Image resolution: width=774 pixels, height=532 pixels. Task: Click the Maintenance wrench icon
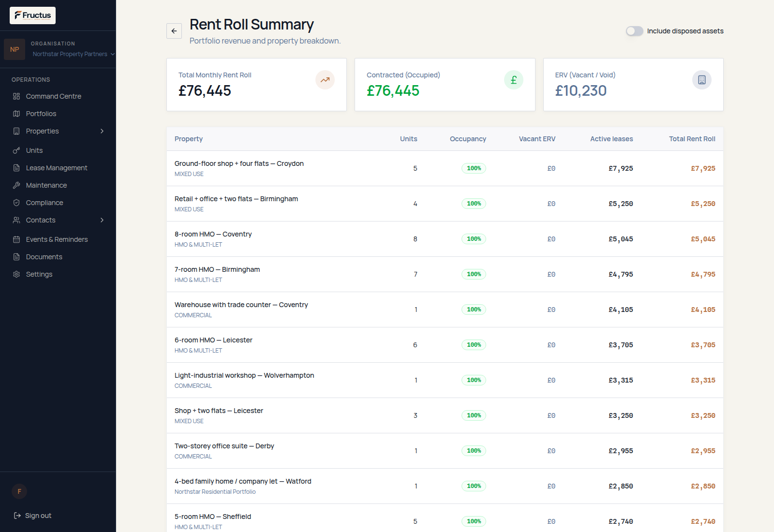(16, 185)
